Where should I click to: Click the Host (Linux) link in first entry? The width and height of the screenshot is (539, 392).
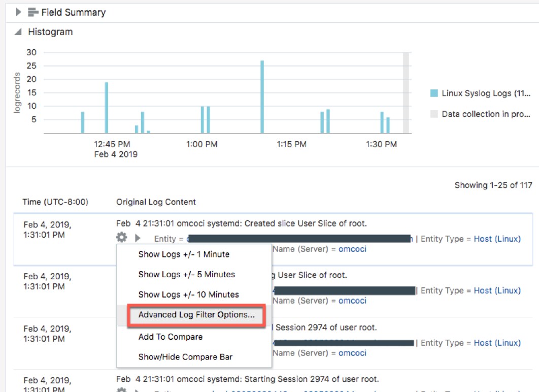497,239
